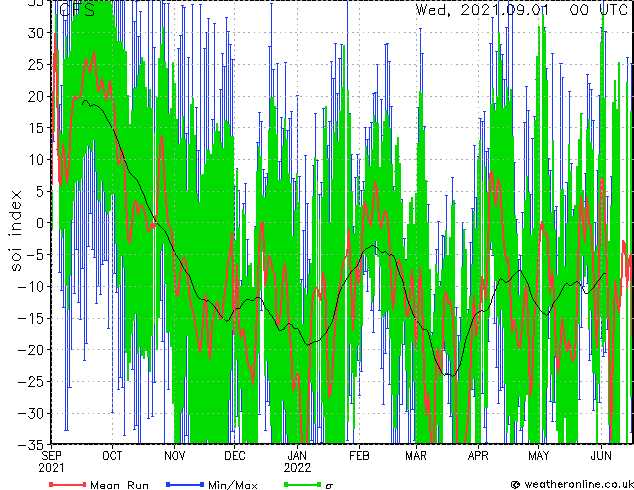Click the '0' y-axis value

pos(40,223)
